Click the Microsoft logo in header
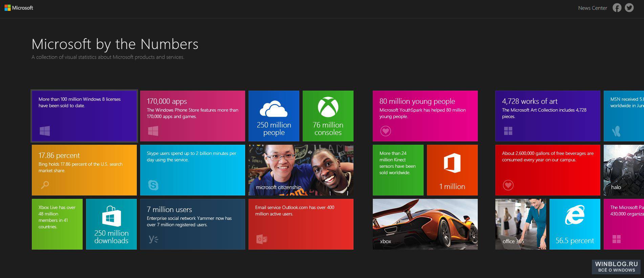This screenshot has height=278, width=644. (x=19, y=8)
